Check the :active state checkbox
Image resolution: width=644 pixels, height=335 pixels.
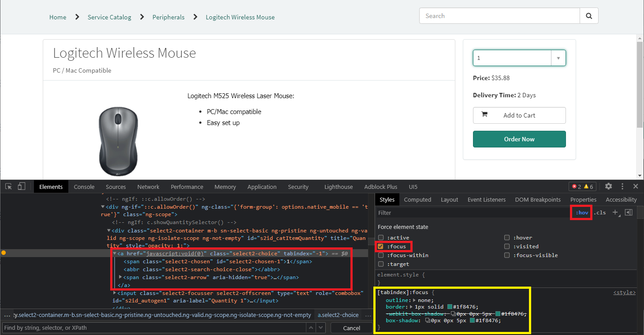(x=381, y=238)
